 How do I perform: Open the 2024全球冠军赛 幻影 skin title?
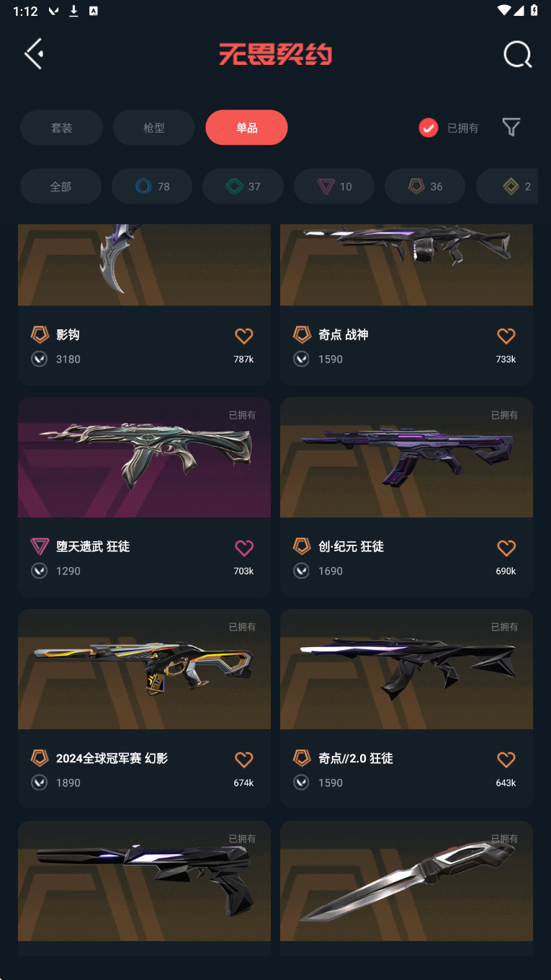tap(112, 758)
